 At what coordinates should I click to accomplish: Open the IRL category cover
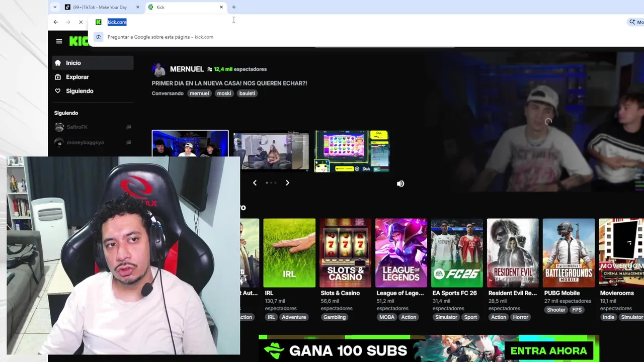[x=289, y=253]
